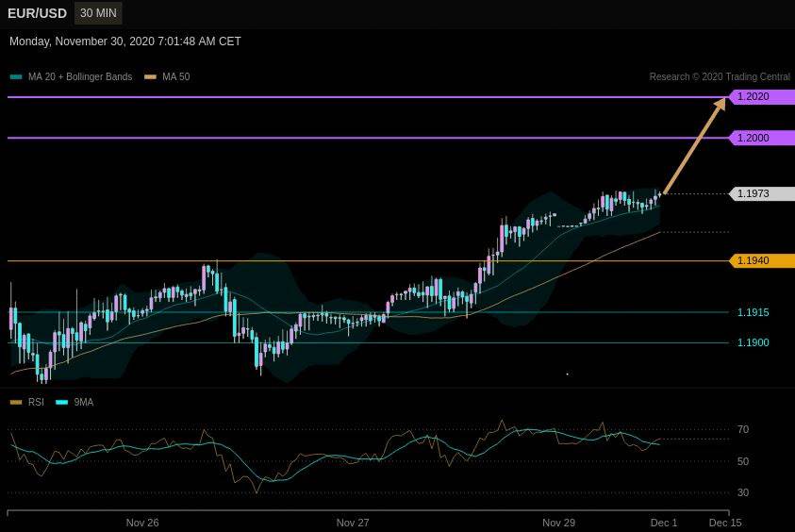Click the 1.1915 support level label
Screen dimensions: 795x532
point(753,312)
